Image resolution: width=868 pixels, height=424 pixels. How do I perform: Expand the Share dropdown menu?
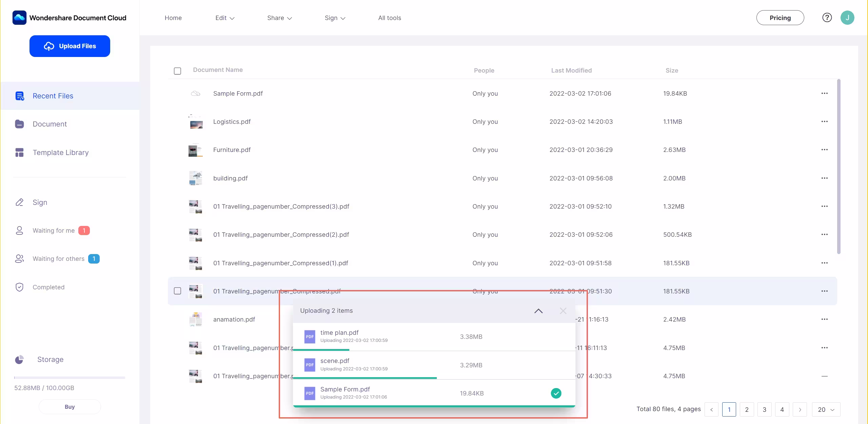(x=279, y=18)
